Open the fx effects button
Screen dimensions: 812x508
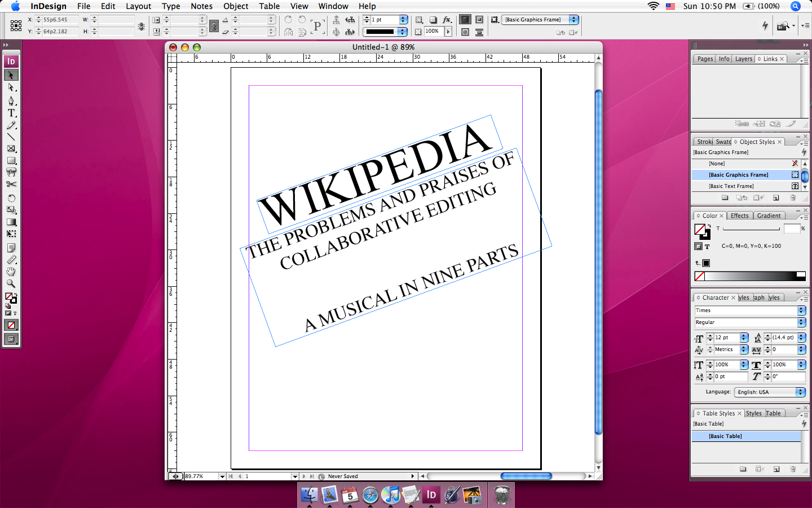[447, 20]
